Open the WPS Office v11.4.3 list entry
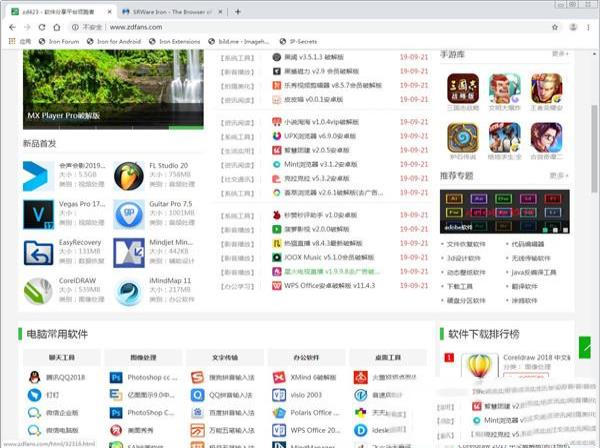This screenshot has height=448, width=600. (x=329, y=285)
